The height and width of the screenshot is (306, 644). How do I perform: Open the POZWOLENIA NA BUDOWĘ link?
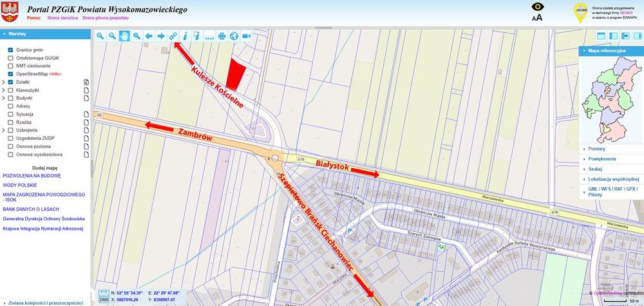pyautogui.click(x=32, y=175)
